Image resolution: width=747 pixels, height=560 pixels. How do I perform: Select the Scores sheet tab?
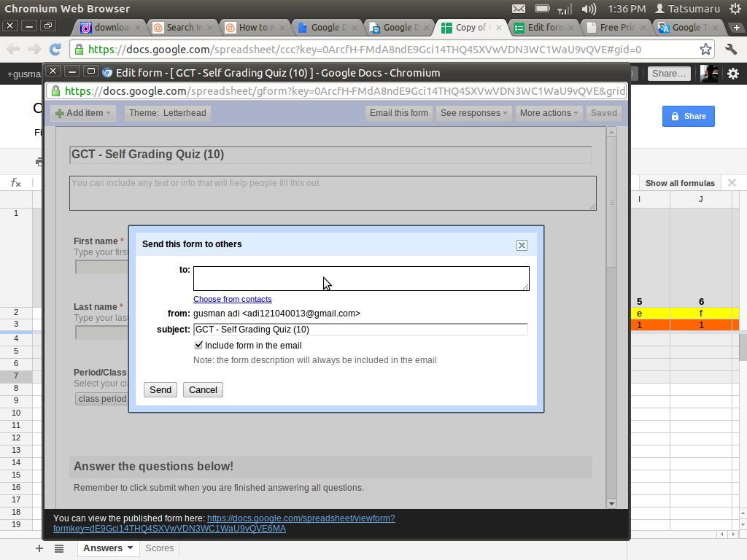pyautogui.click(x=159, y=548)
